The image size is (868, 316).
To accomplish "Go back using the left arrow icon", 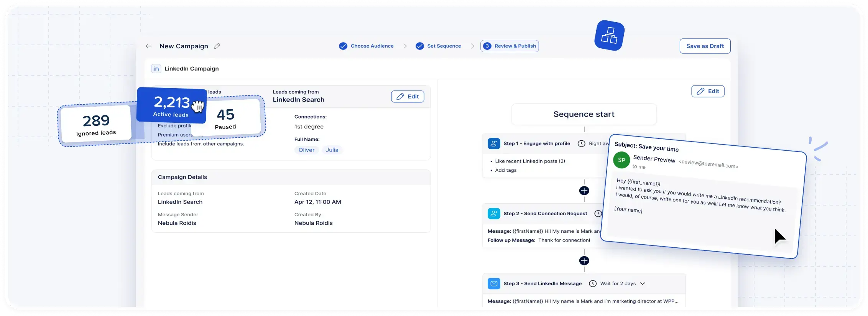I will 149,46.
